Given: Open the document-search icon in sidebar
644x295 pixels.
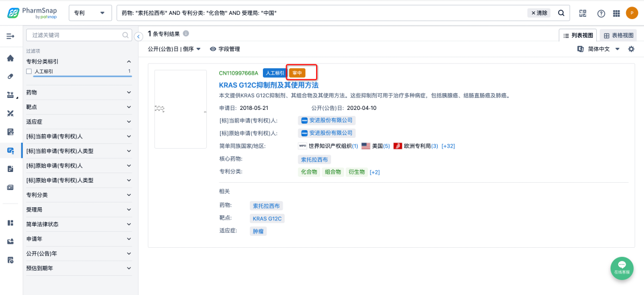Looking at the screenshot, I should pos(11,132).
